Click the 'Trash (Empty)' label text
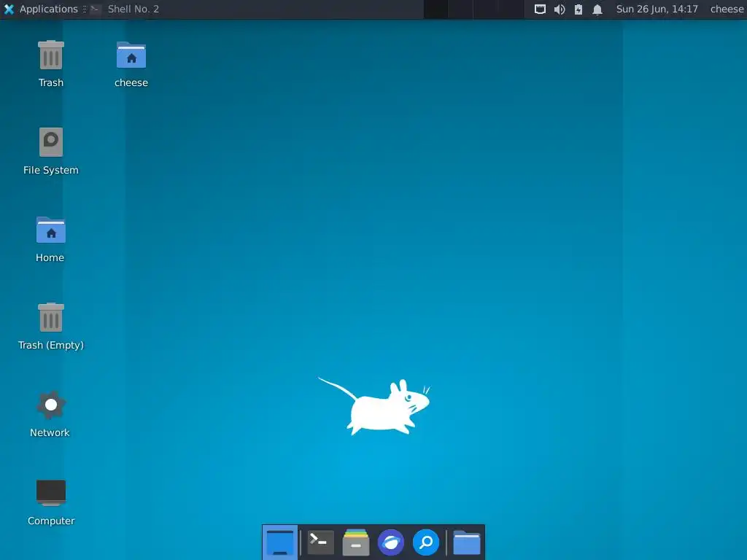Screen dimensions: 747x560 (51, 345)
